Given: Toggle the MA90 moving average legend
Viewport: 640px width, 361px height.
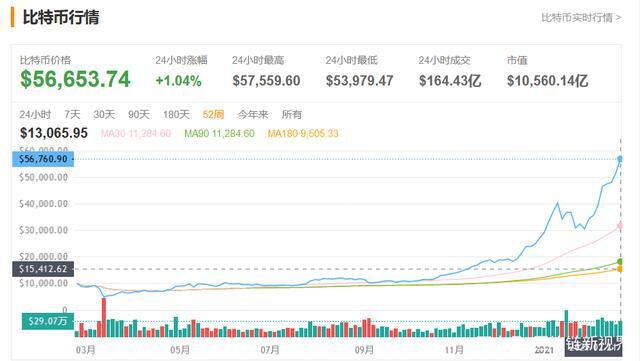Looking at the screenshot, I should click(219, 134).
